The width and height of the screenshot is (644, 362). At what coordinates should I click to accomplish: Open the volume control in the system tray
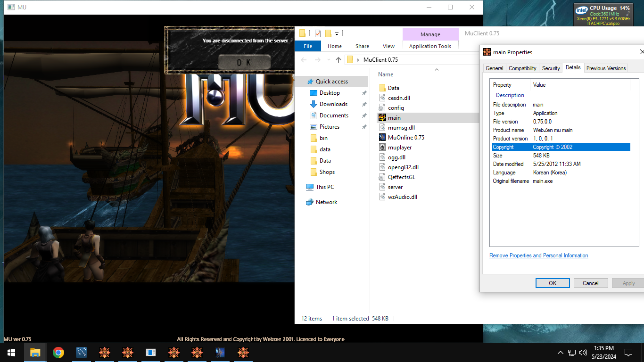point(583,353)
